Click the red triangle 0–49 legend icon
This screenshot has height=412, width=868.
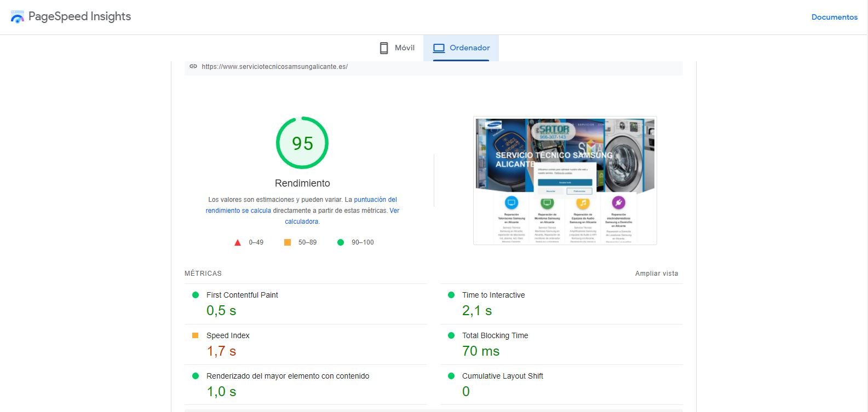(238, 242)
